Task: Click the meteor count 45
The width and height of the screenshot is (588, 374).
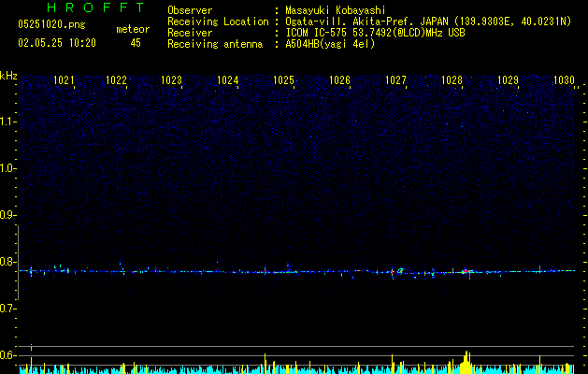Action: click(x=136, y=43)
